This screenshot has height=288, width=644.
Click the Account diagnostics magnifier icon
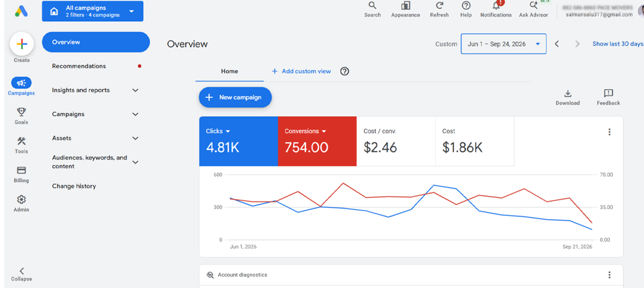210,275
